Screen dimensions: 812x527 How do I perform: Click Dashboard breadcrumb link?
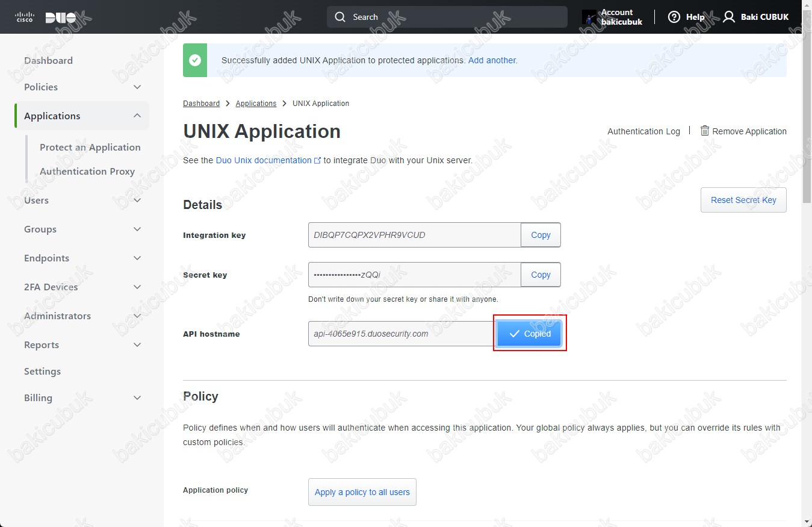click(x=201, y=104)
